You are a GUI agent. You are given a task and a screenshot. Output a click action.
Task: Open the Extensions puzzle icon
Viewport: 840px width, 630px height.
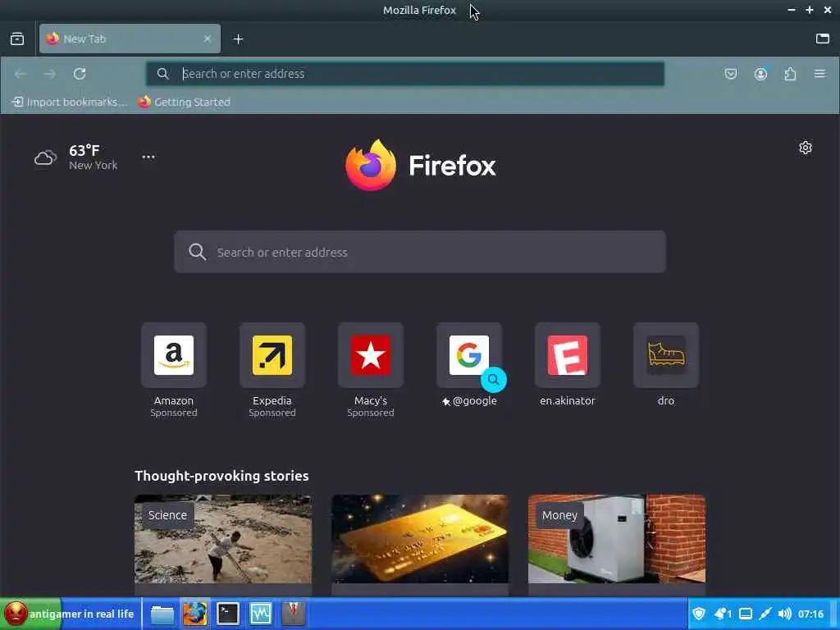pyautogui.click(x=790, y=74)
